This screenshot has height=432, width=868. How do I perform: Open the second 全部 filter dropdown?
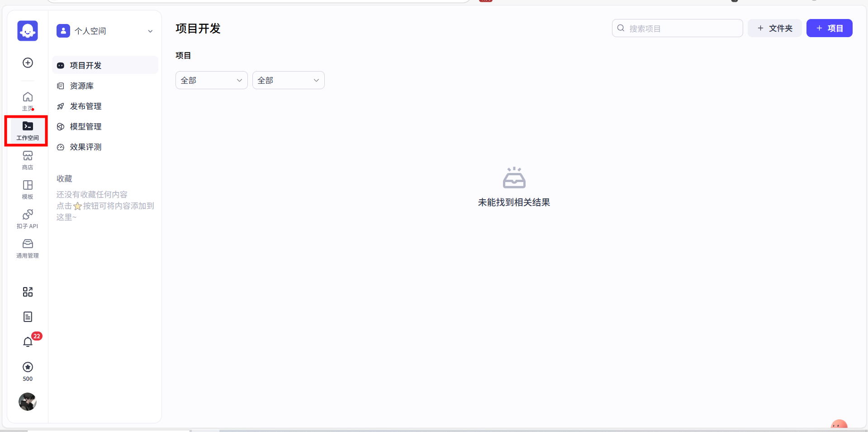click(x=288, y=81)
